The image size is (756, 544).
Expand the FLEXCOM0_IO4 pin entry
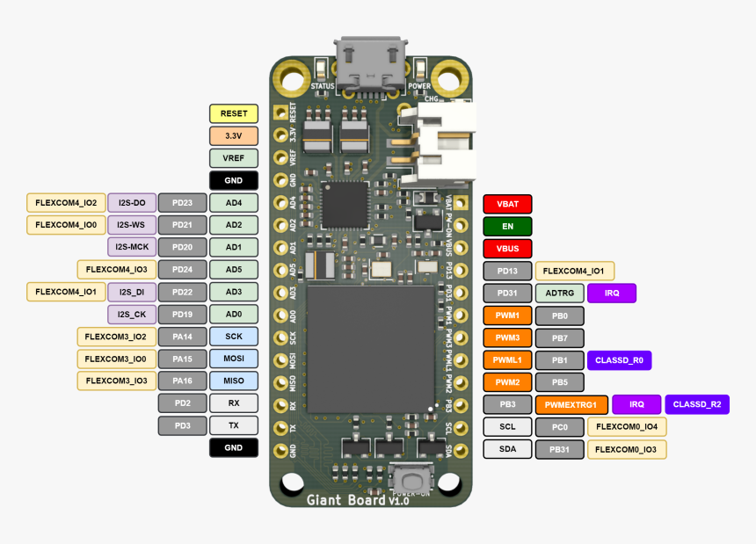(627, 426)
